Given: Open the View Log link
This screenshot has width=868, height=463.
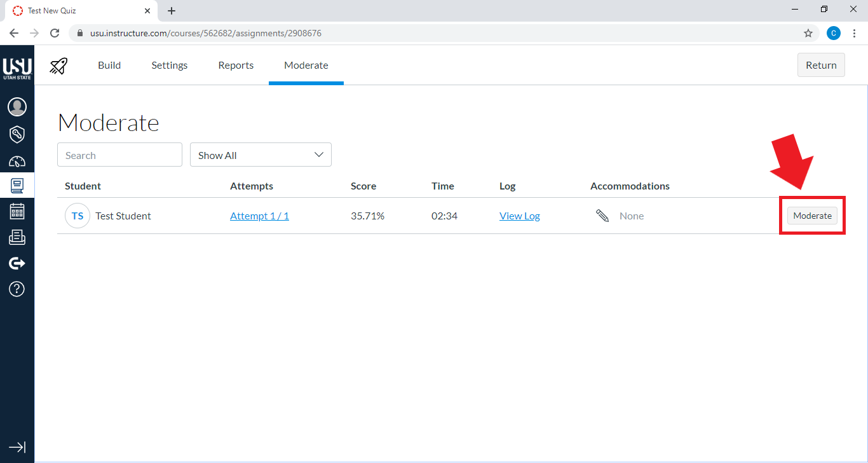Looking at the screenshot, I should point(519,216).
